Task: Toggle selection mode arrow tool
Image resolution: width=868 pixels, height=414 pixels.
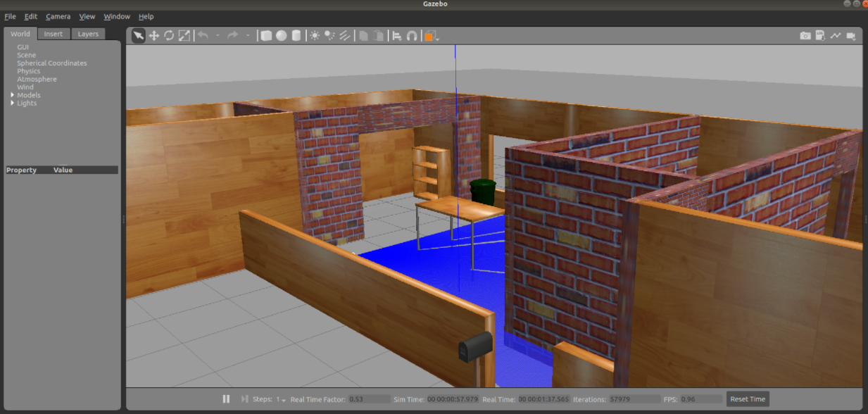Action: click(139, 36)
